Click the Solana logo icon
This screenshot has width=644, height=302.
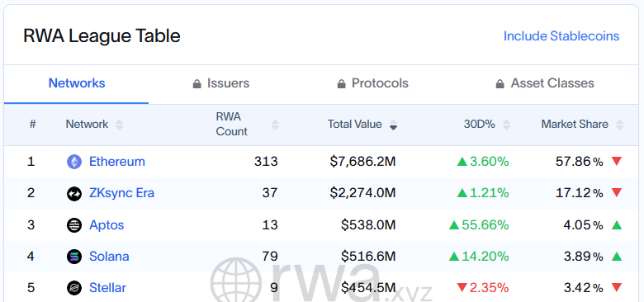pos(74,257)
